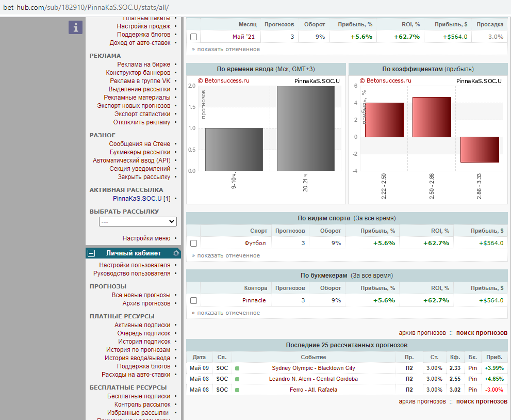511x420 pixels.
Task: Open Расходы на авто-ставки
Action: point(136,375)
